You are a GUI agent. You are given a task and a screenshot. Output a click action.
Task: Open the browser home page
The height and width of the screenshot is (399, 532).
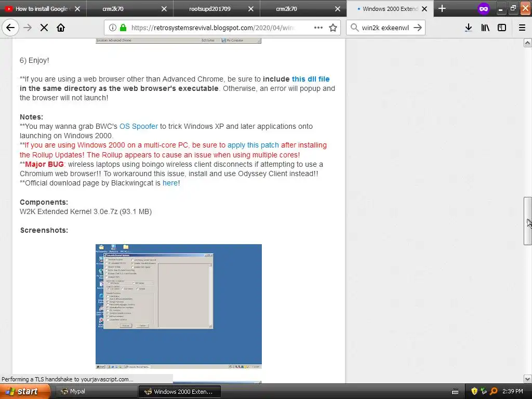(61, 28)
